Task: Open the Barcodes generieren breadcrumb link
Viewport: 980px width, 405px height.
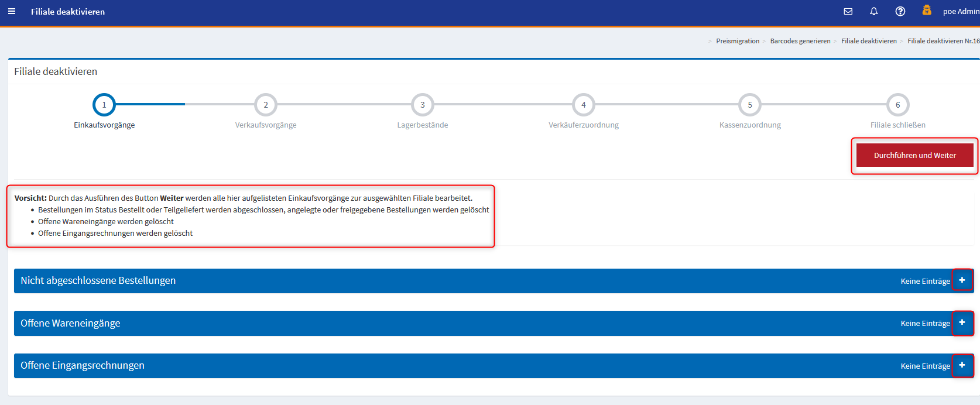Action: (x=800, y=41)
